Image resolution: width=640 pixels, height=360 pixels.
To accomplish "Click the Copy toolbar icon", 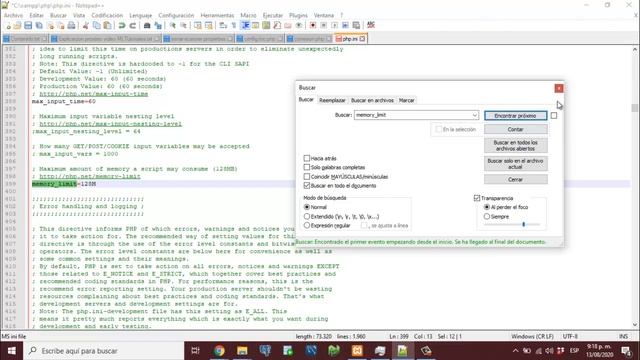I will [97, 25].
